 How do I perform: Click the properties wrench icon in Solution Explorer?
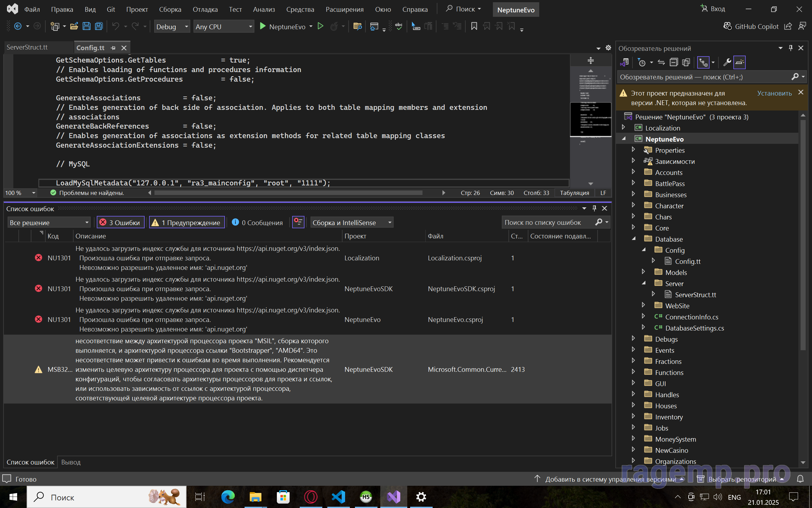click(x=727, y=62)
